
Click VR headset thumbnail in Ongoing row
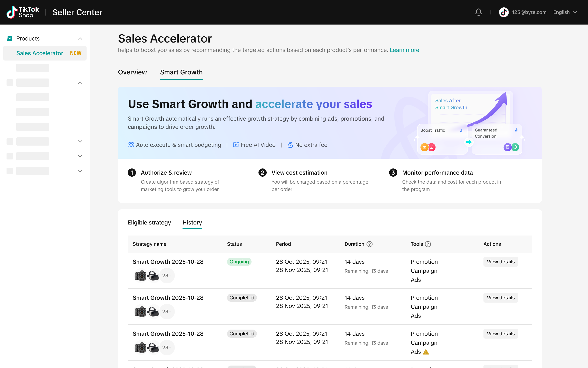[x=153, y=276]
